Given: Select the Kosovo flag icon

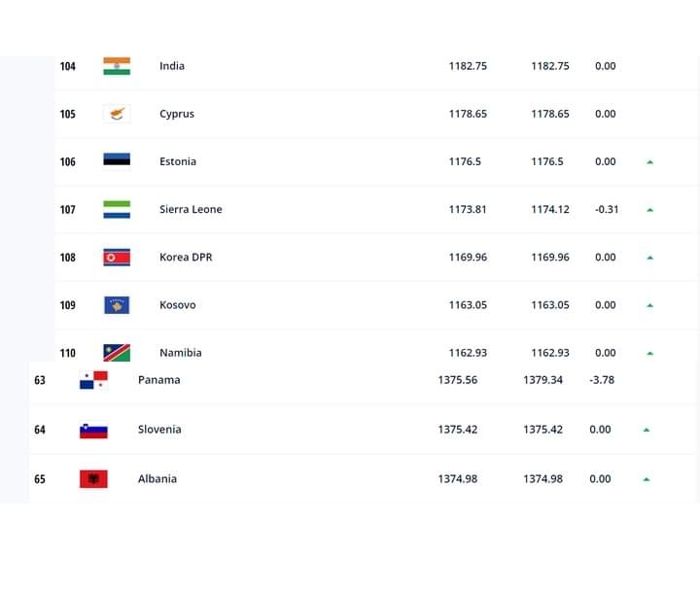Looking at the screenshot, I should coord(117,305).
